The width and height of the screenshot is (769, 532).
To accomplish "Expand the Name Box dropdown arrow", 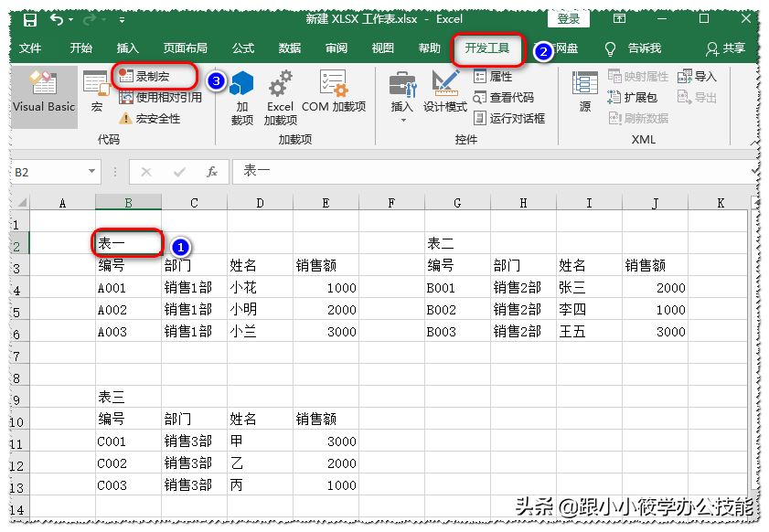I will coord(91,172).
